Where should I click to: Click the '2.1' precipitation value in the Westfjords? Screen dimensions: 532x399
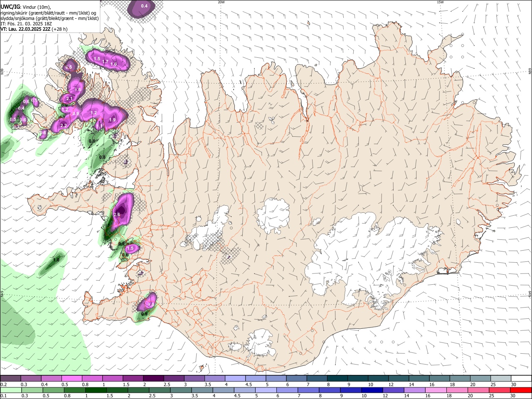(69, 99)
